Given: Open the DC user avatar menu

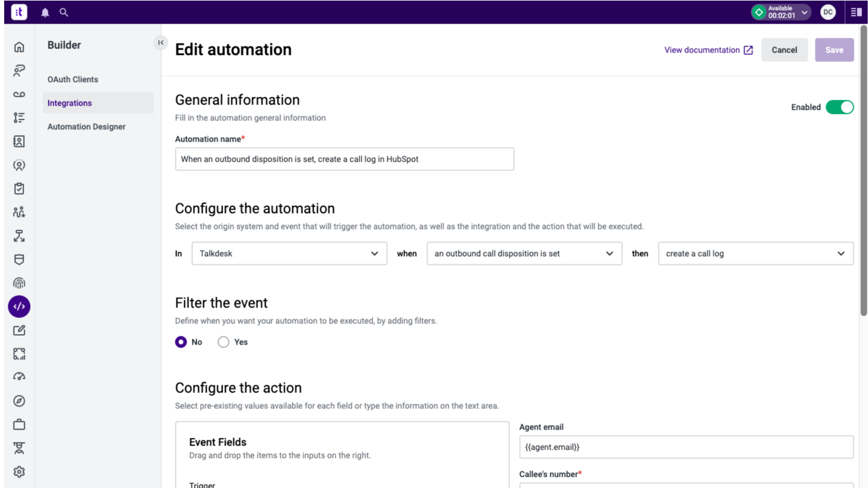Looking at the screenshot, I should point(828,12).
